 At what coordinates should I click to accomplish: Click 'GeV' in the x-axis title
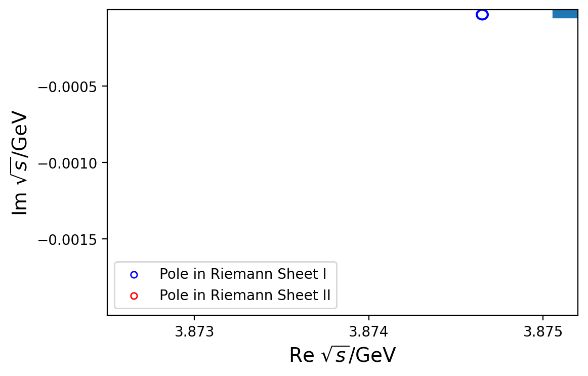[x=375, y=356]
